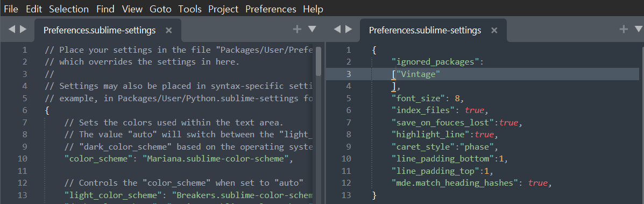Click the "line_padding_bottom" key
Viewport: 644px width, 204px height.
443,159
